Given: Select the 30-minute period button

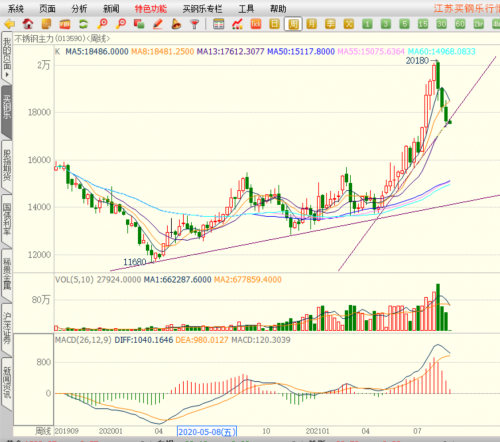Looking at the screenshot, I should pos(442,24).
